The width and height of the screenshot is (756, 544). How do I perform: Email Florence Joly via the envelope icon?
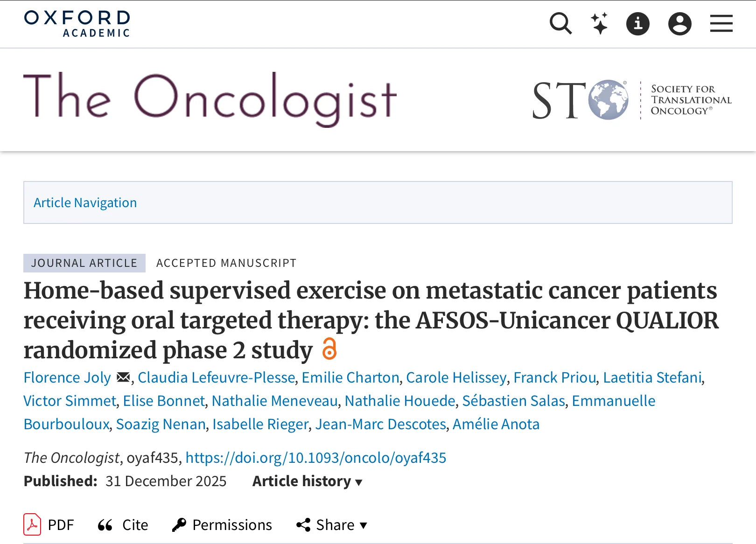pos(123,377)
